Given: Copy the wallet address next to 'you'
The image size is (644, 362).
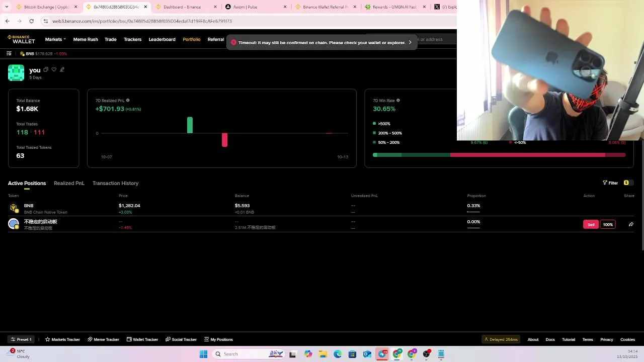Looking at the screenshot, I should [x=46, y=69].
